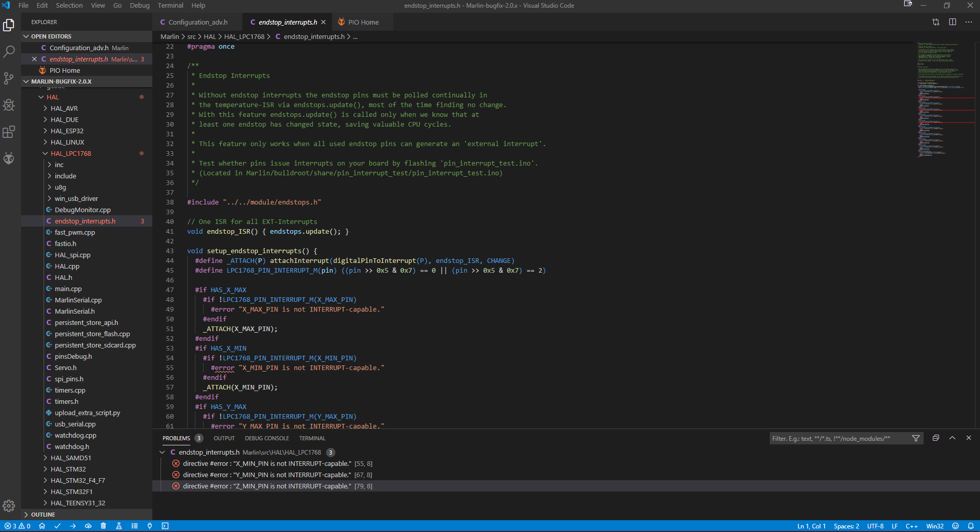
Task: Click PlatformIO Build checkmark in status bar
Action: click(57, 526)
